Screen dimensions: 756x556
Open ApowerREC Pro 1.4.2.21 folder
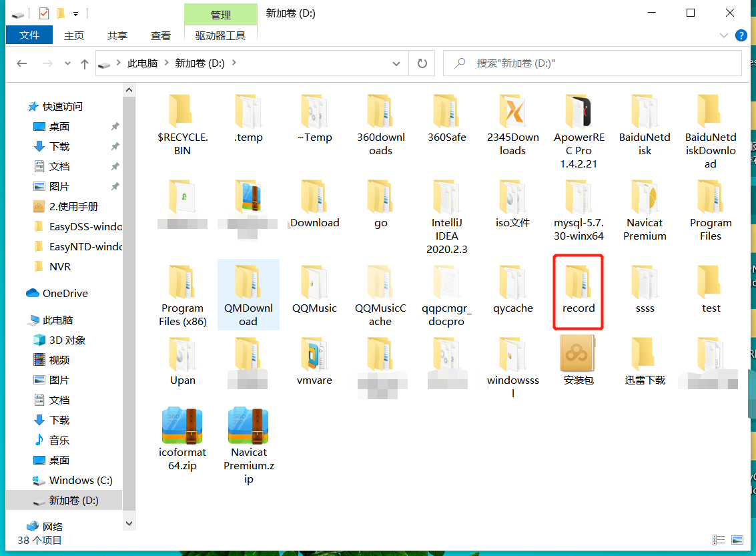click(579, 131)
